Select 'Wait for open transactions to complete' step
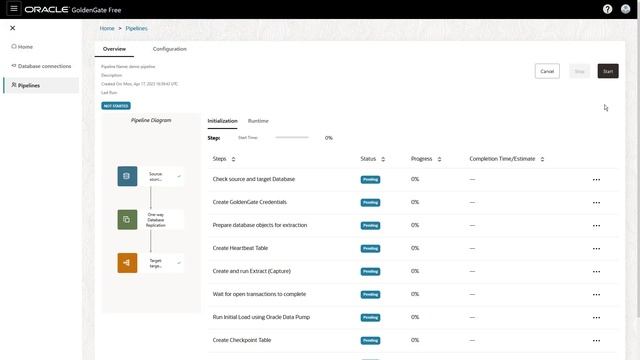Screen dimensions: 640x360 point(259,294)
